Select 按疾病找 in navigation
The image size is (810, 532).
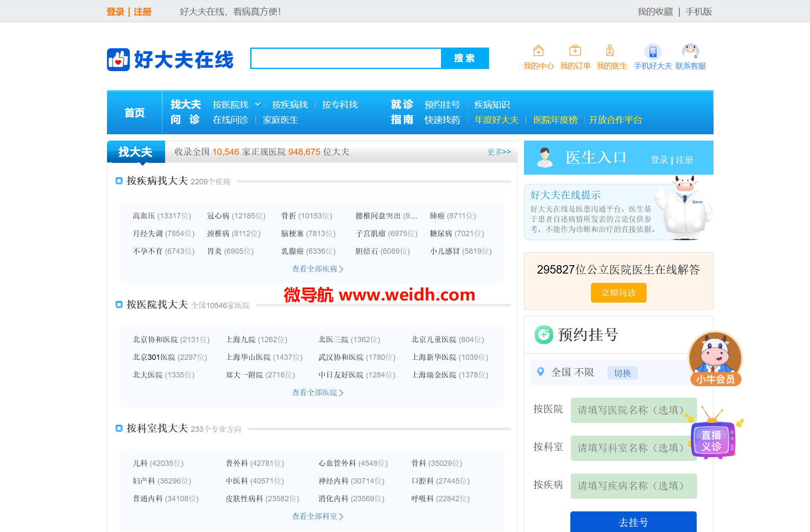tap(290, 104)
